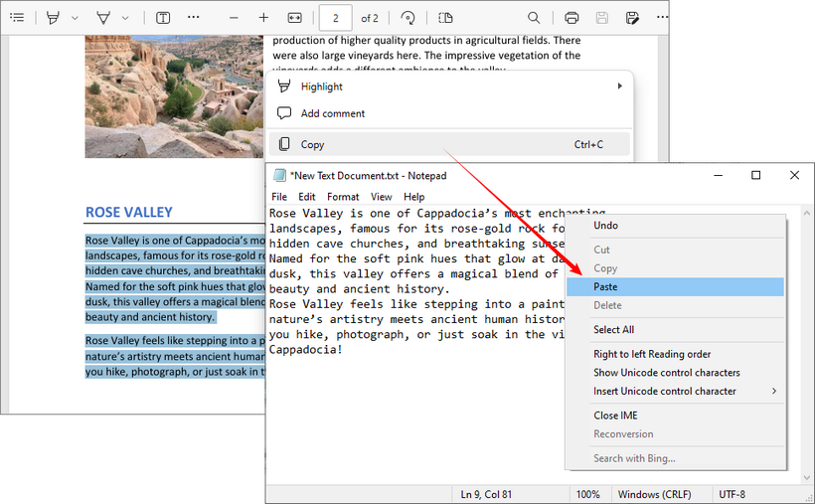Click the Ln 9, Col 81 status entry
The image size is (815, 504).
pos(486,495)
